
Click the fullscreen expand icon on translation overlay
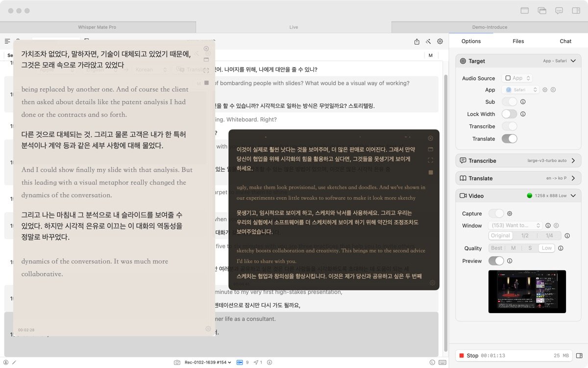tap(431, 160)
